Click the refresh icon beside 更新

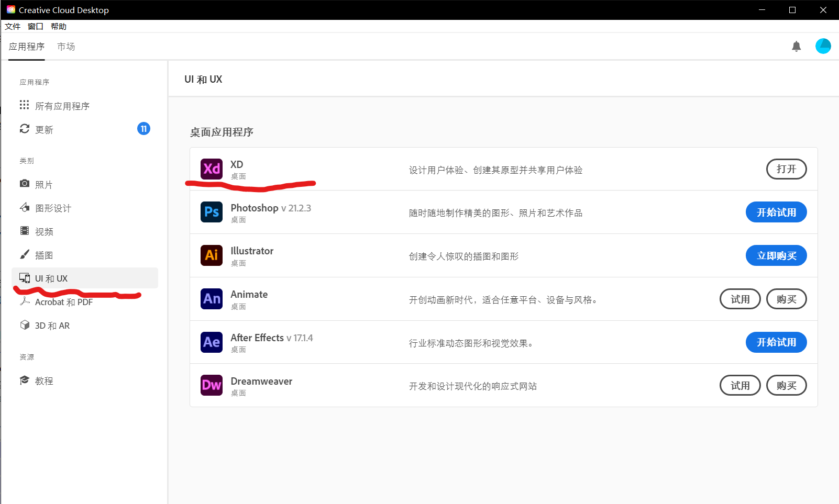[24, 129]
